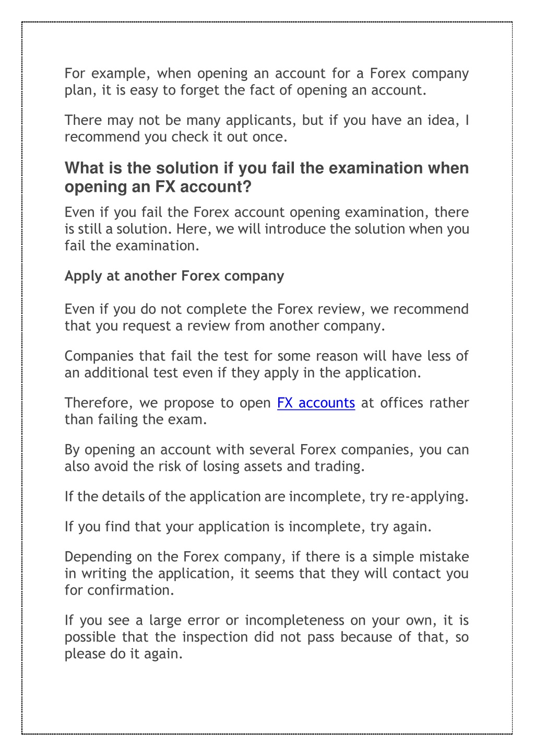Click the text 'please do it again.'
The image size is (534, 756).
pos(124,654)
